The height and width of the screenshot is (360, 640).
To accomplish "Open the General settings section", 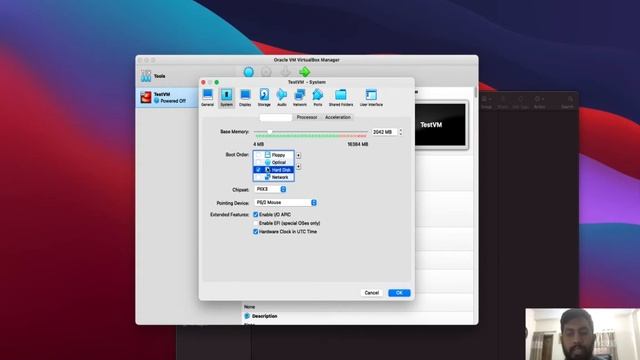I will (x=207, y=97).
